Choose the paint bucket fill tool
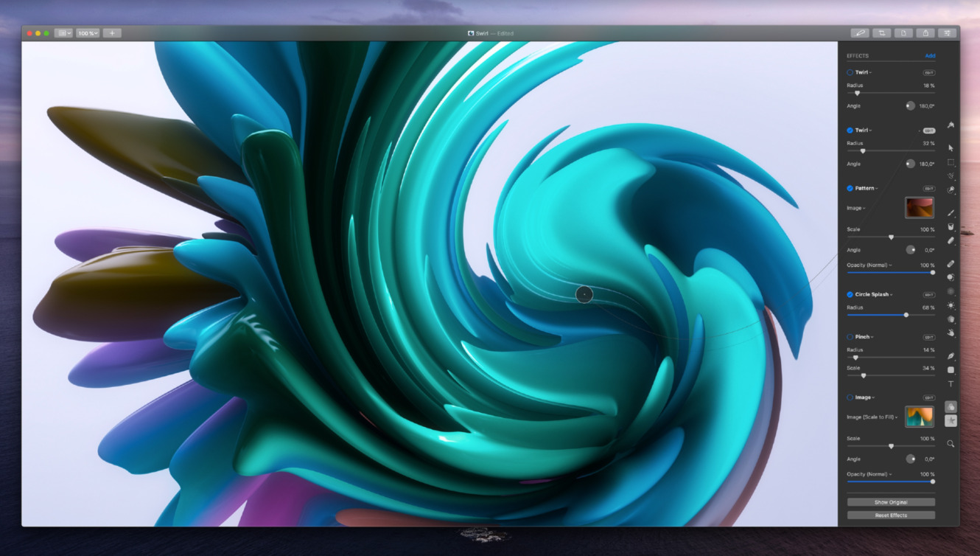980x556 pixels. tap(951, 227)
